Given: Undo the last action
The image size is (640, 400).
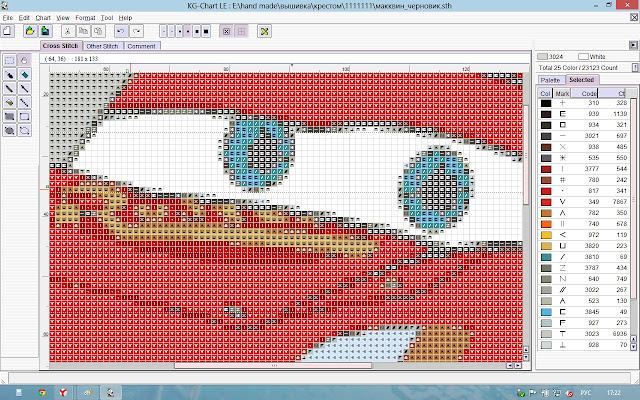Looking at the screenshot, I should click(121, 31).
